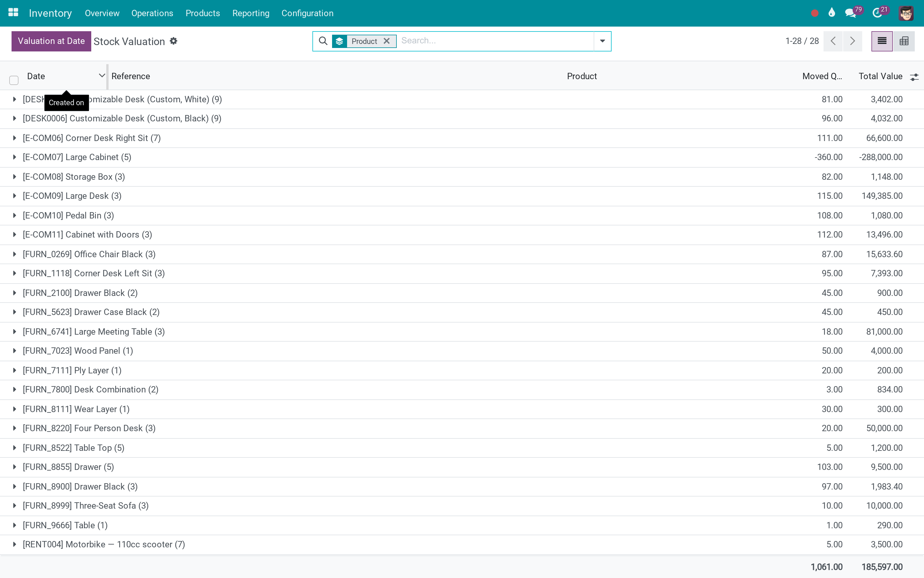
Task: Sort by the Total Value column header
Action: (880, 76)
